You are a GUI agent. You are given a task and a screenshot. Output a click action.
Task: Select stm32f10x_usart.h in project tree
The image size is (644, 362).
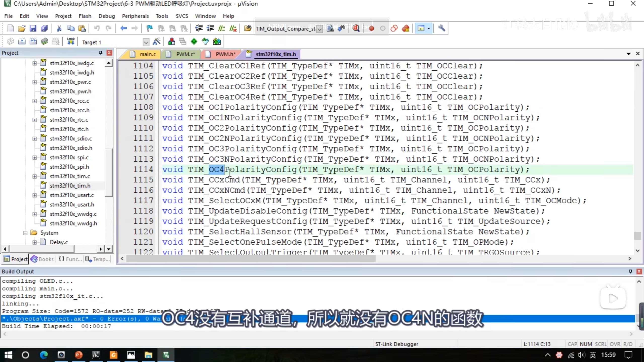[x=72, y=204]
